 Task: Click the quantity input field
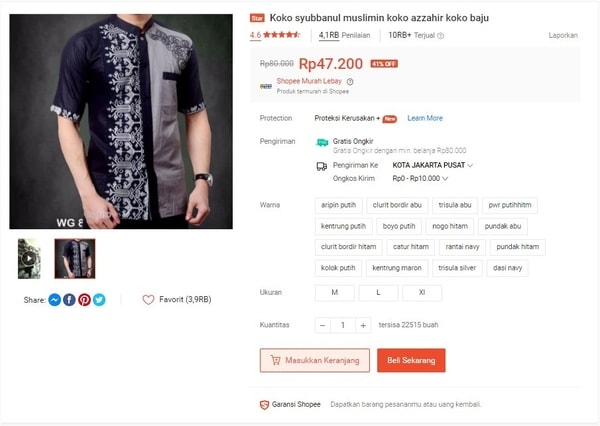[343, 325]
